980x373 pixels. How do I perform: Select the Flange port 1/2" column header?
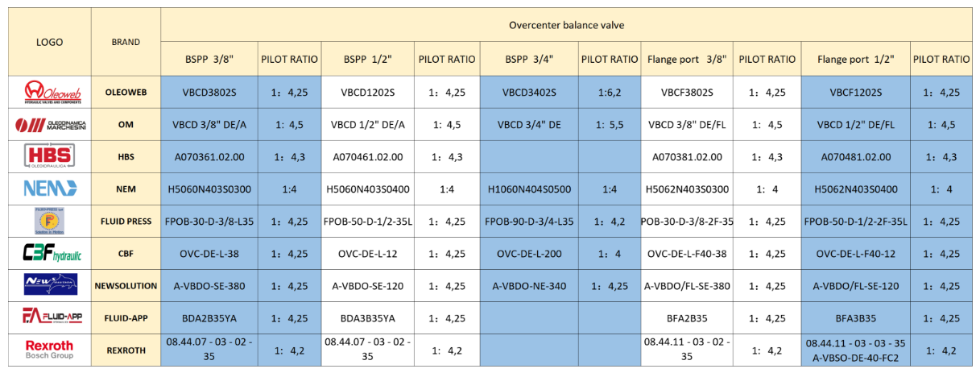point(855,60)
